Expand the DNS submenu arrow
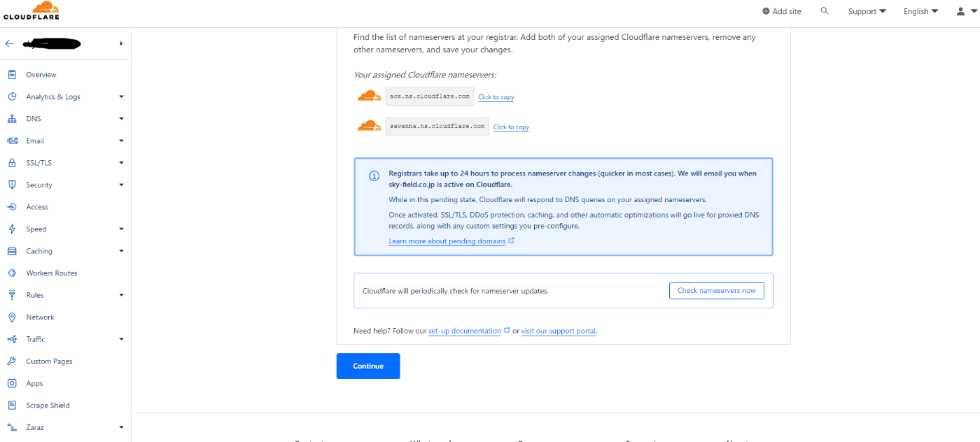980x442 pixels. 121,119
